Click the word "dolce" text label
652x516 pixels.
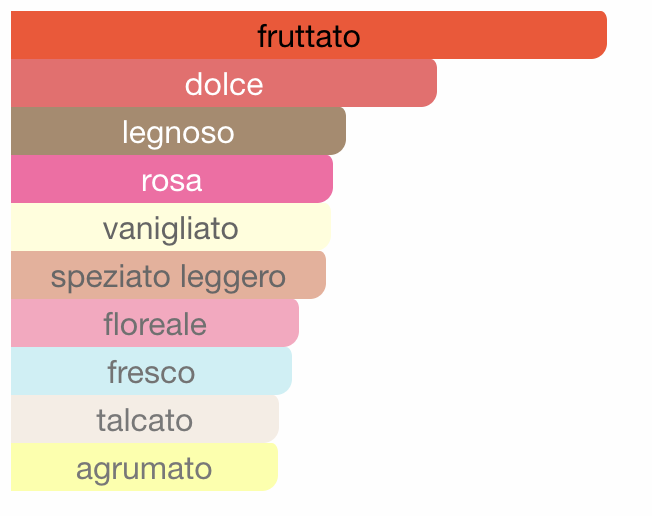point(224,84)
